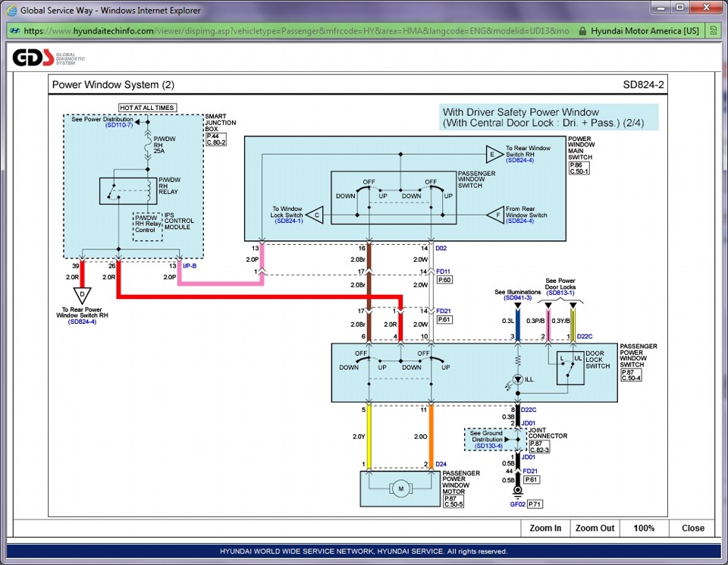Click the Hyundai Motor America [US] certificate label
728x565 pixels.
(645, 30)
